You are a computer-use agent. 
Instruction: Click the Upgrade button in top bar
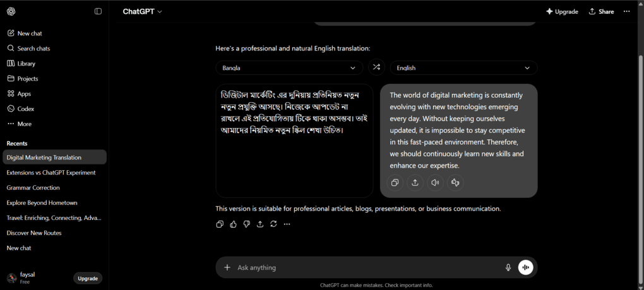562,11
